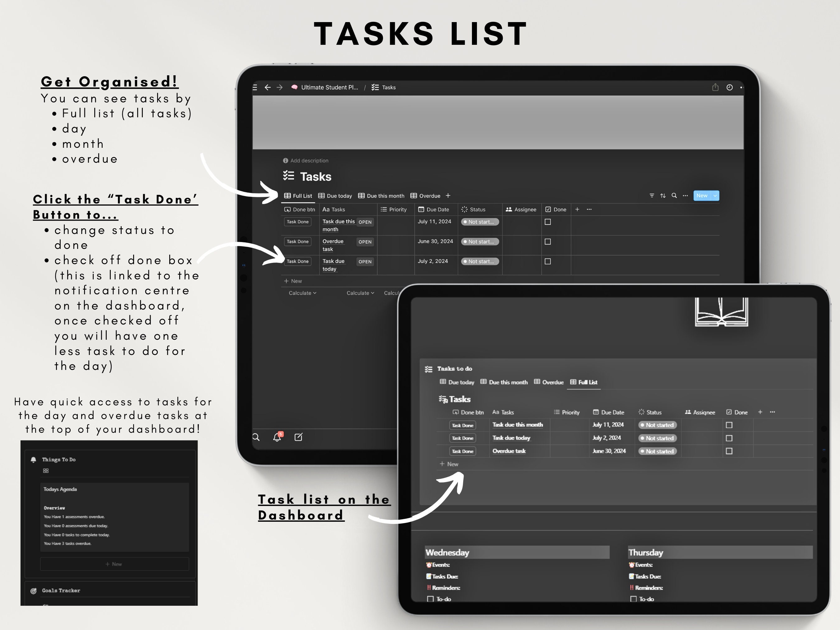Viewport: 840px width, 630px height.
Task: Open Not started status of June 30 task
Action: [x=480, y=241]
